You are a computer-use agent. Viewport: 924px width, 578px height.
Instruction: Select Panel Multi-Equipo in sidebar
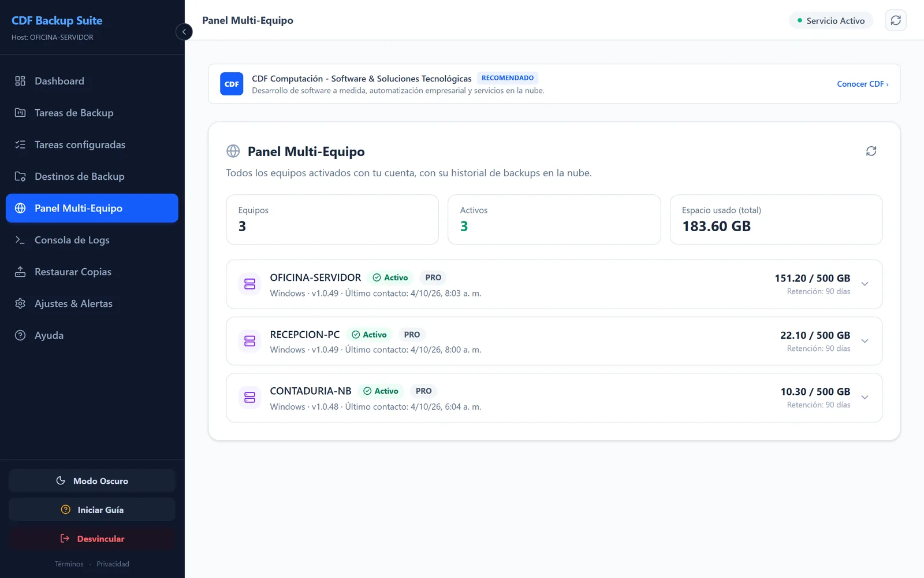92,208
